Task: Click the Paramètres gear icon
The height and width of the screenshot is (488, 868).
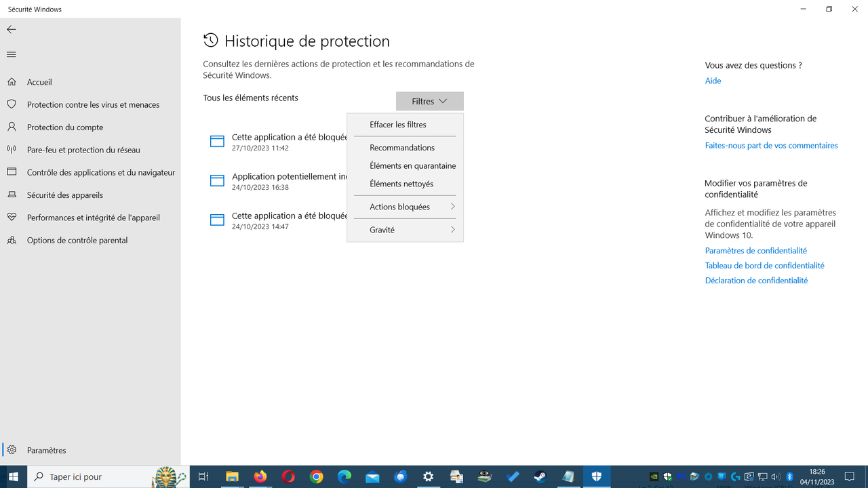Action: point(12,449)
